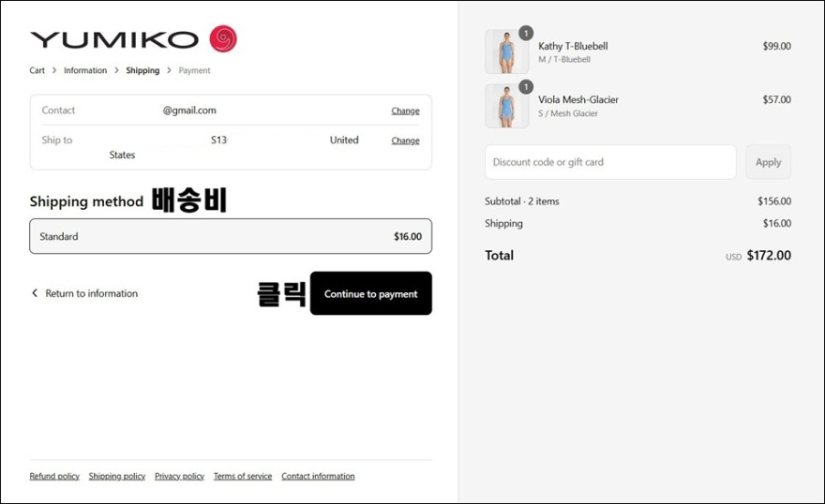Viewport: 825px width, 504px height.
Task: Click the $57.00 item price
Action: (776, 100)
